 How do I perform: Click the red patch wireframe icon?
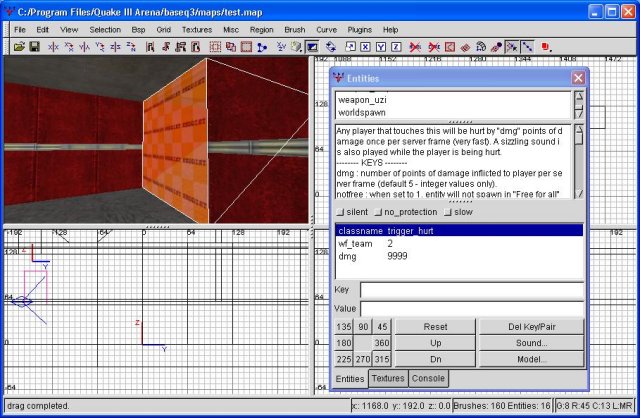click(x=465, y=47)
